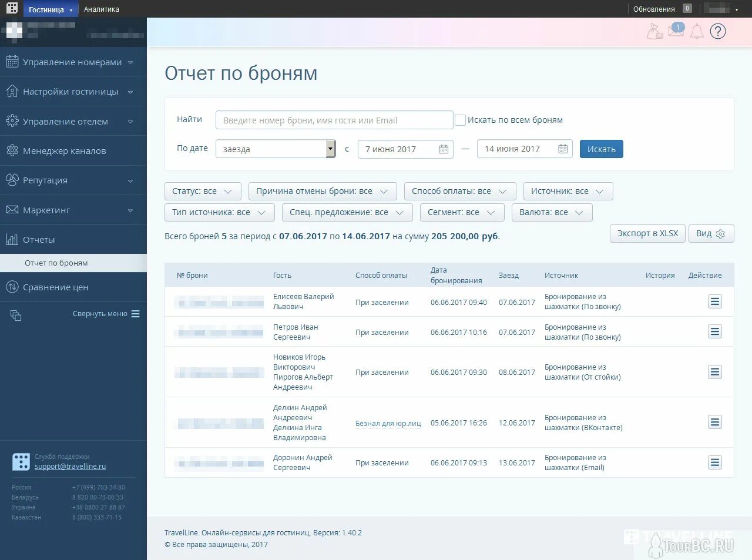Open the Управление номерами menu

point(73,62)
